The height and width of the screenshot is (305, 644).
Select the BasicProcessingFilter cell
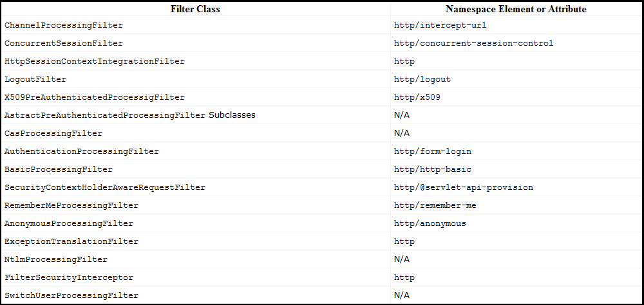59,169
